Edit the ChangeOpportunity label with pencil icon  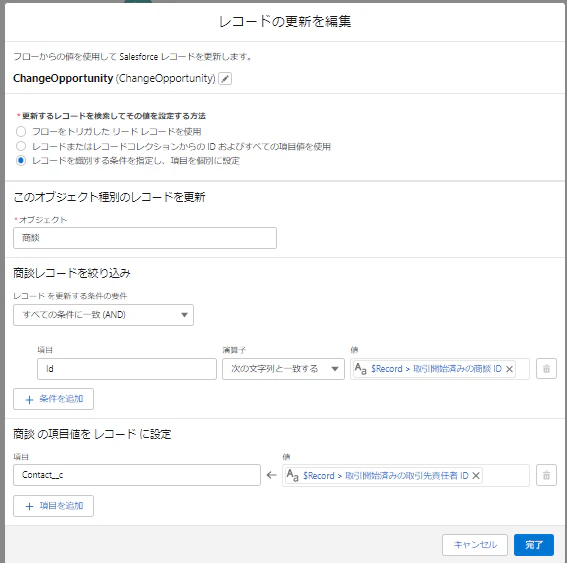tap(225, 78)
